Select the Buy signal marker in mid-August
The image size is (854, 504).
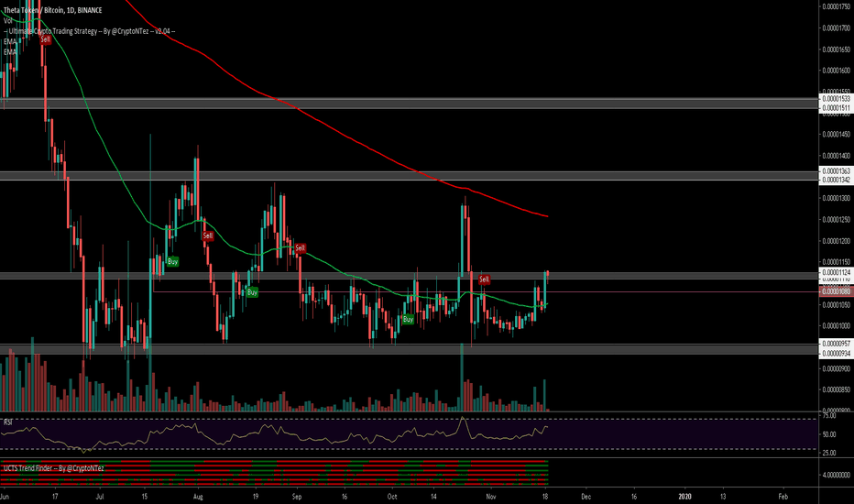(252, 292)
